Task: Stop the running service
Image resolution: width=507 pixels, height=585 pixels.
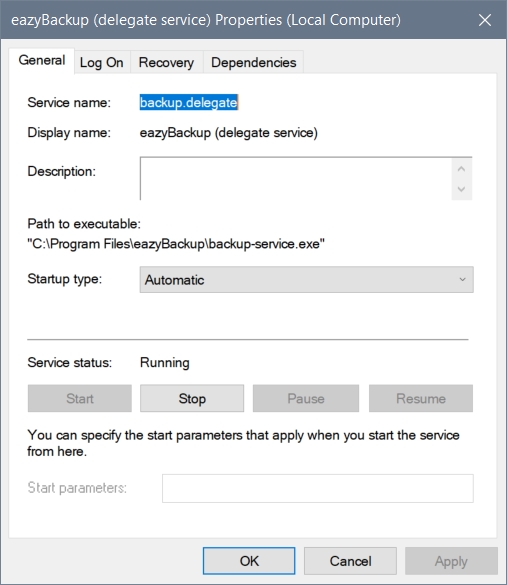Action: [192, 398]
